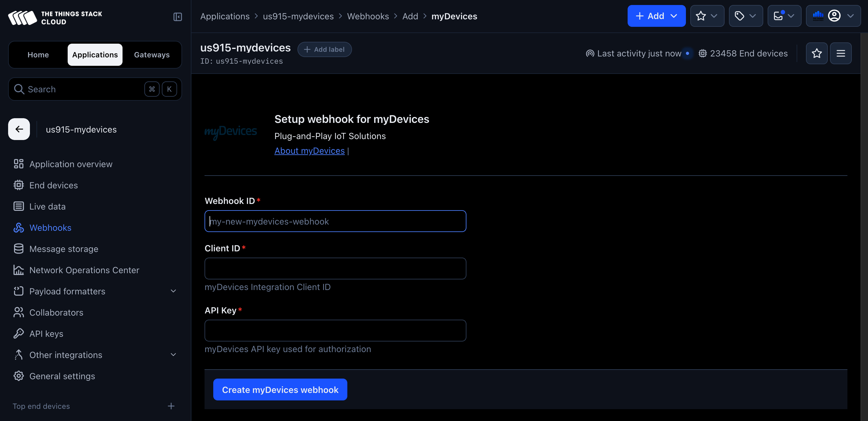Focus the Client ID input field
868x421 pixels.
coord(335,268)
